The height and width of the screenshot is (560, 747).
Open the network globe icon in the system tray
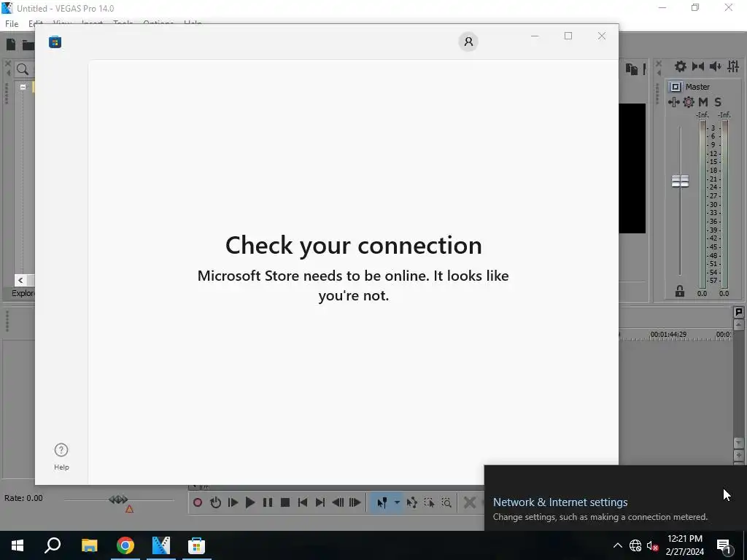tap(635, 545)
